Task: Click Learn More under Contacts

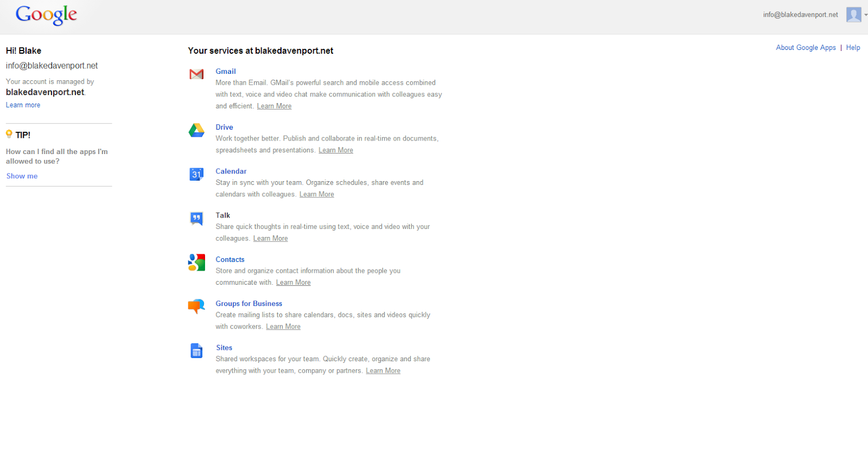Action: click(293, 283)
